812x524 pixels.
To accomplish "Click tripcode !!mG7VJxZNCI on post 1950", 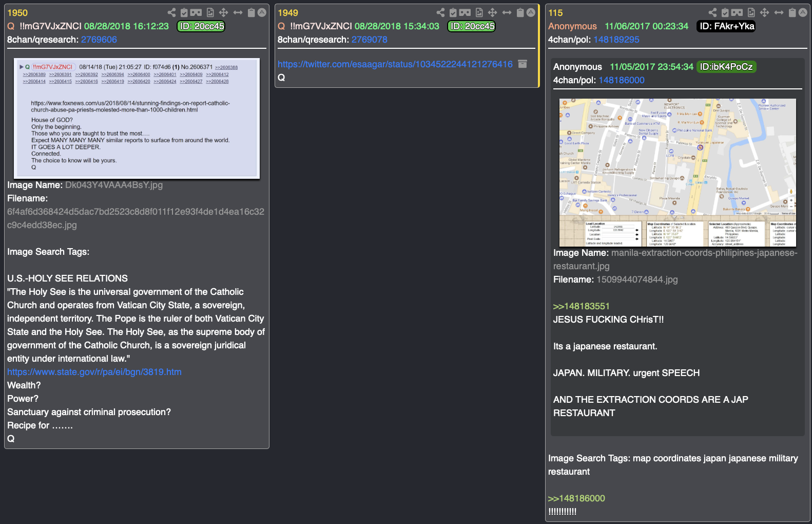I will click(50, 26).
